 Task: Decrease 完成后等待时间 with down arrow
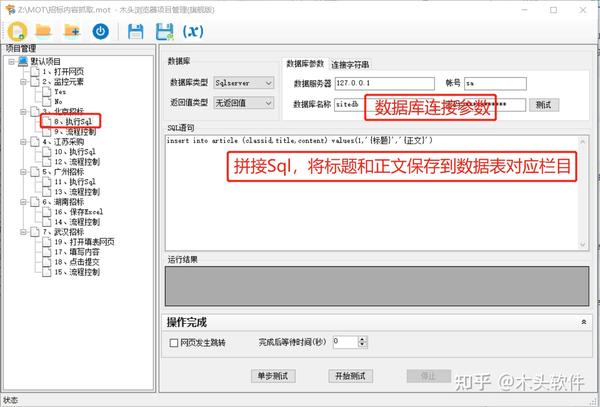coord(362,345)
